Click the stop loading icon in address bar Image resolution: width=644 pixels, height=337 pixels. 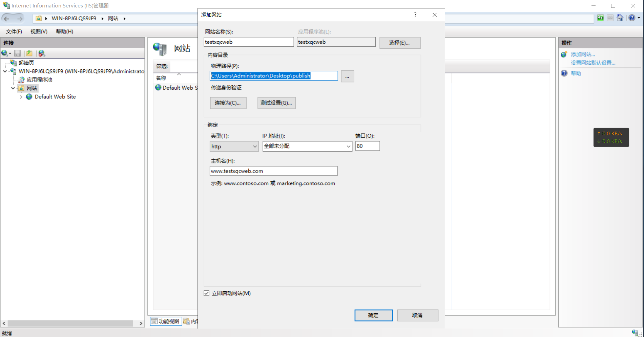[610, 18]
